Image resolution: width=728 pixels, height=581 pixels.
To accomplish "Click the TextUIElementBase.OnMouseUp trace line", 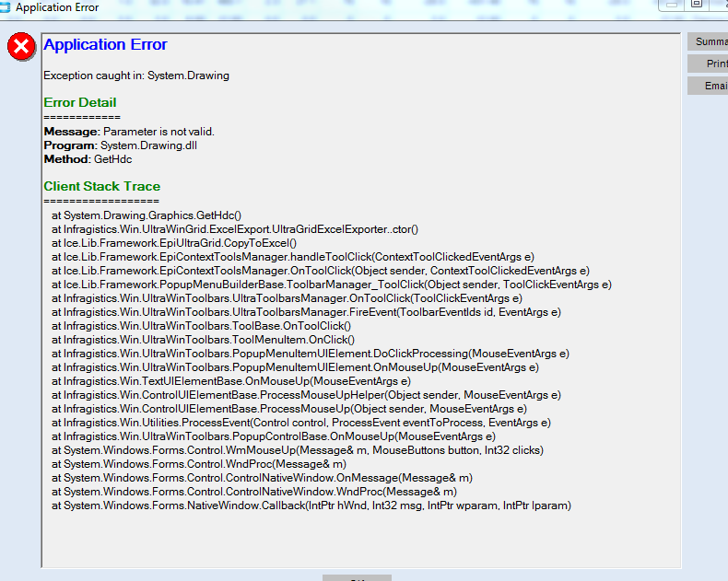I will (x=231, y=381).
